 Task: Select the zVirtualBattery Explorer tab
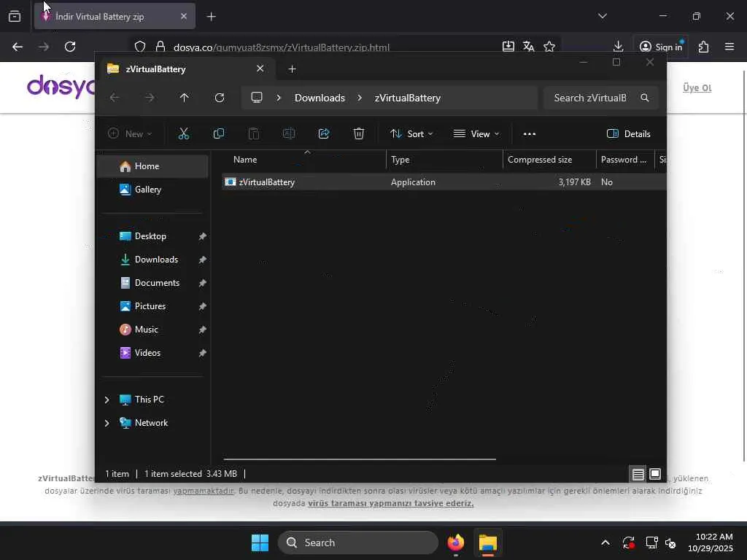pyautogui.click(x=186, y=69)
